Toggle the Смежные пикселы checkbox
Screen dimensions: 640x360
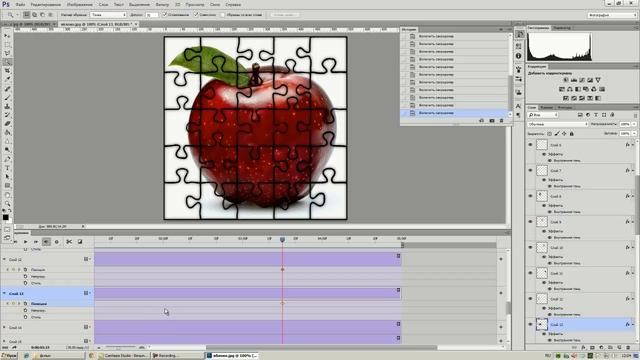(196, 14)
